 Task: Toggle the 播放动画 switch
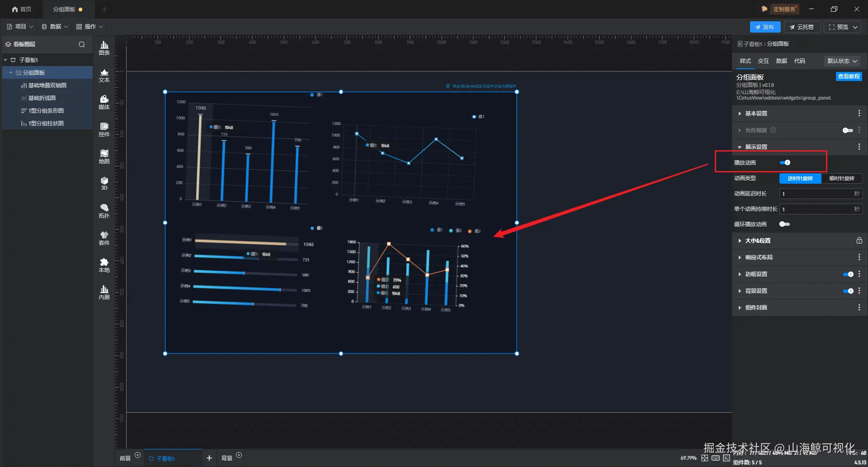click(x=785, y=163)
